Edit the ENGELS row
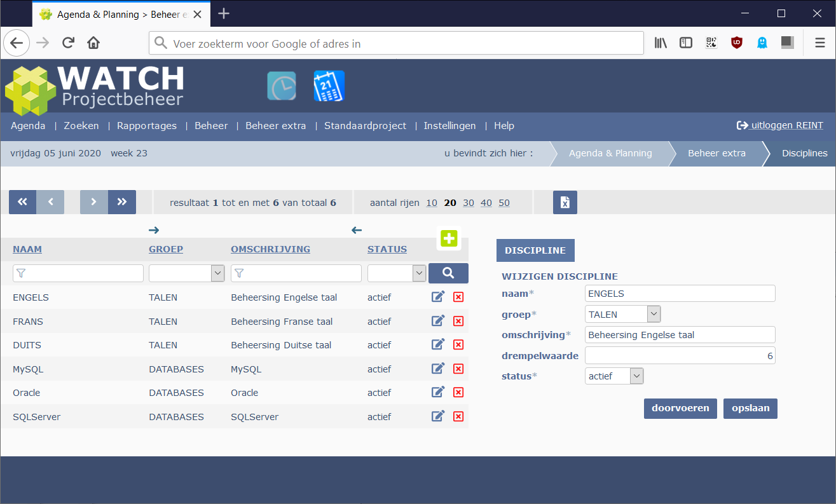Viewport: 836px width, 504px height. (x=438, y=297)
